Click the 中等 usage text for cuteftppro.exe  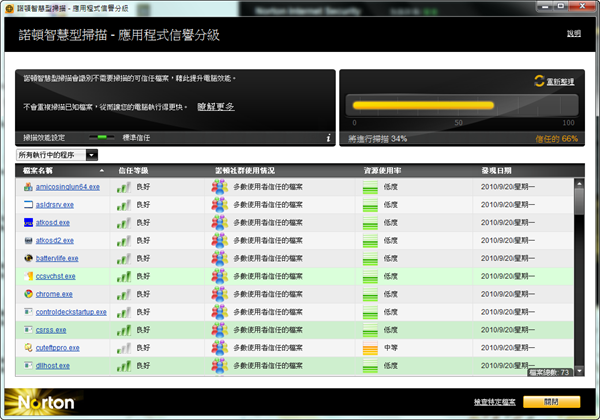pos(391,348)
